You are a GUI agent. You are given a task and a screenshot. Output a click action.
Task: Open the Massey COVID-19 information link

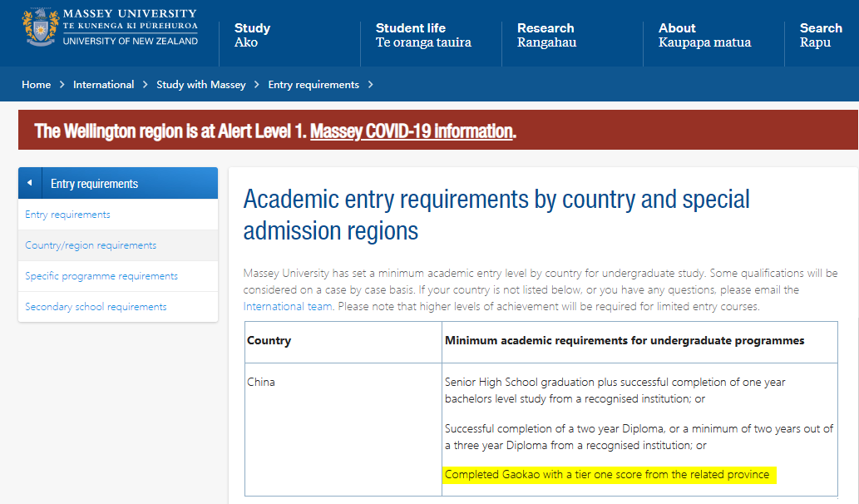pos(412,131)
